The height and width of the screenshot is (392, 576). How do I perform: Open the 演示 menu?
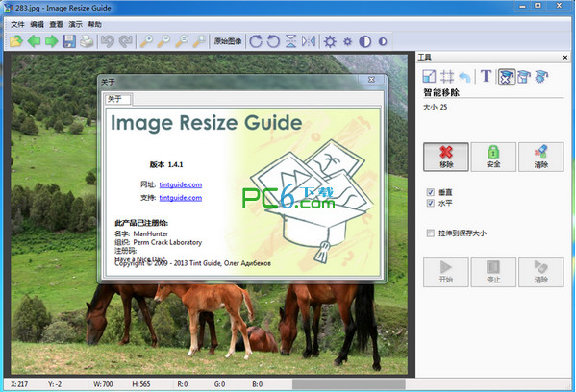coord(75,24)
